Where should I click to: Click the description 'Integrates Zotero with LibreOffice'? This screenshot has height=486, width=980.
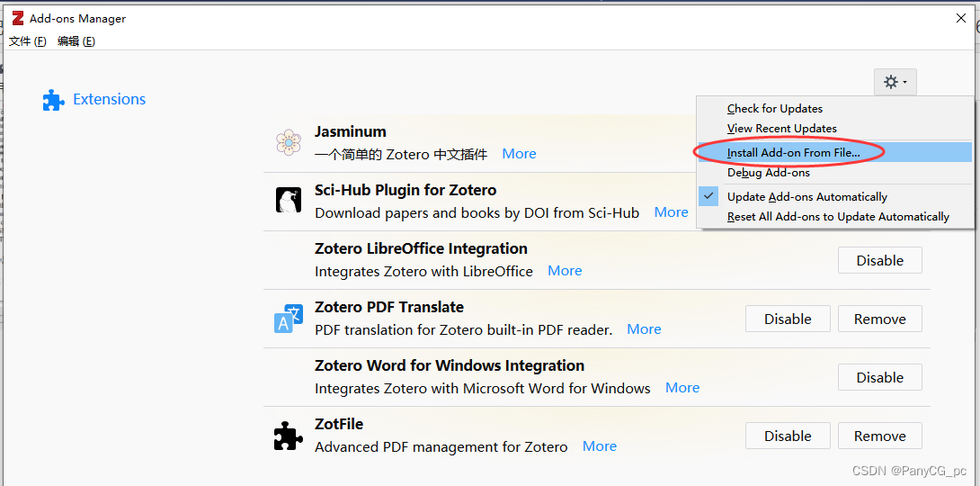click(x=423, y=272)
